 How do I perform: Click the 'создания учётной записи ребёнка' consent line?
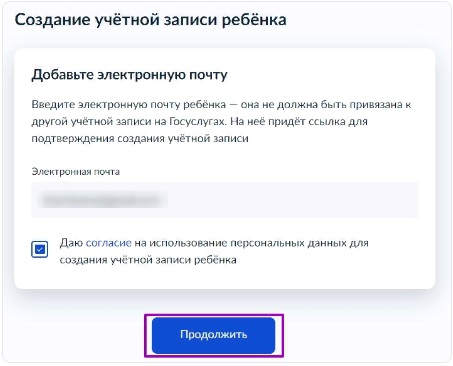coord(148,260)
